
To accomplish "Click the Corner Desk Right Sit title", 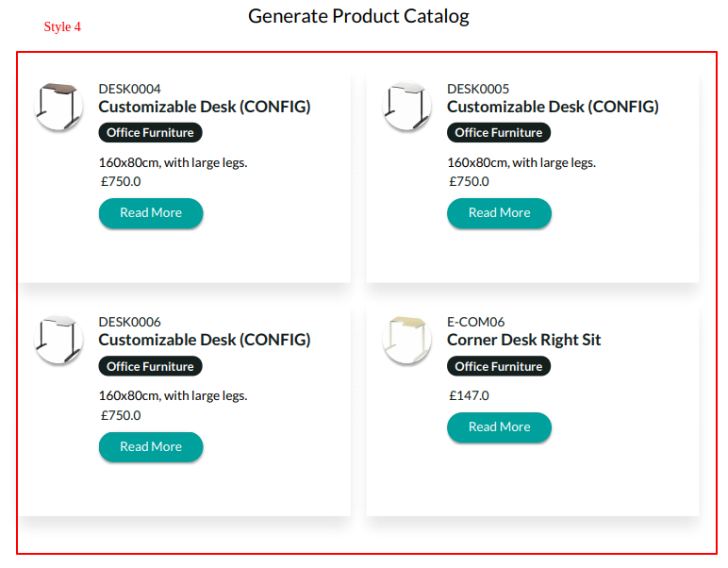I will click(x=523, y=340).
